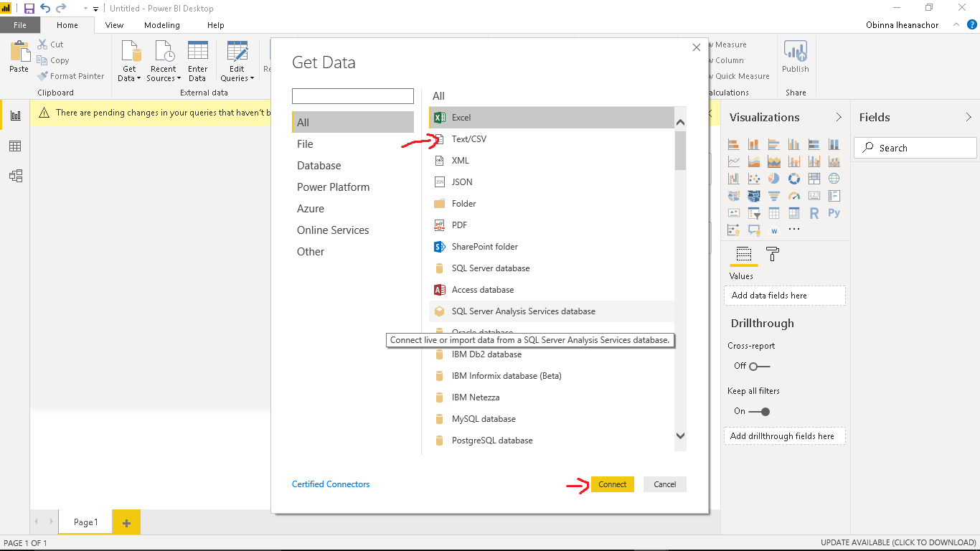The image size is (980, 551).
Task: Click the Get Data search box
Action: [353, 96]
